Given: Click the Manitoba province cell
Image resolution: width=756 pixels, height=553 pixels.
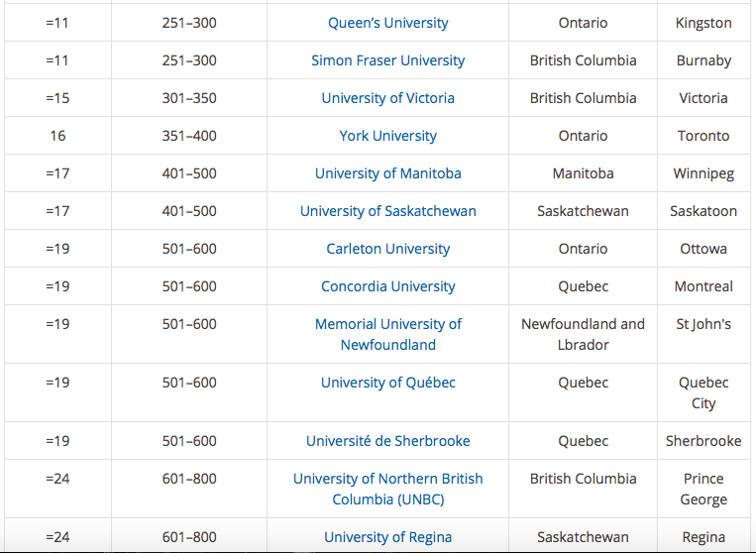Looking at the screenshot, I should (x=583, y=173).
